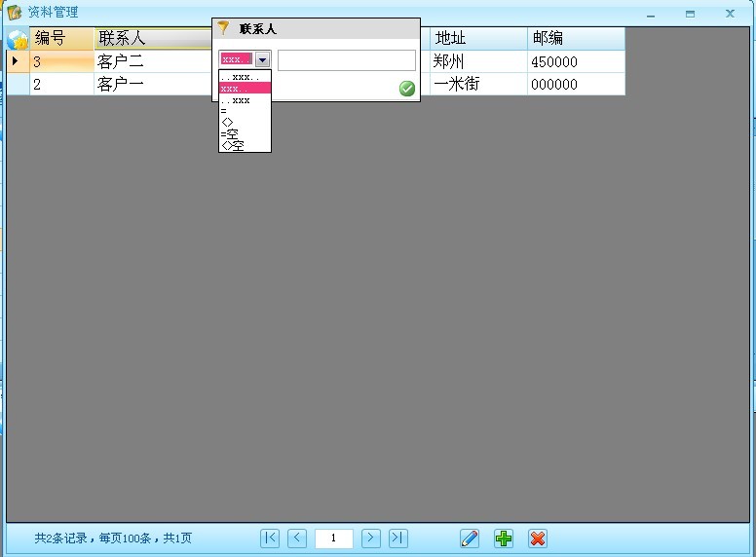Click the green plus add record icon

pyautogui.click(x=504, y=538)
